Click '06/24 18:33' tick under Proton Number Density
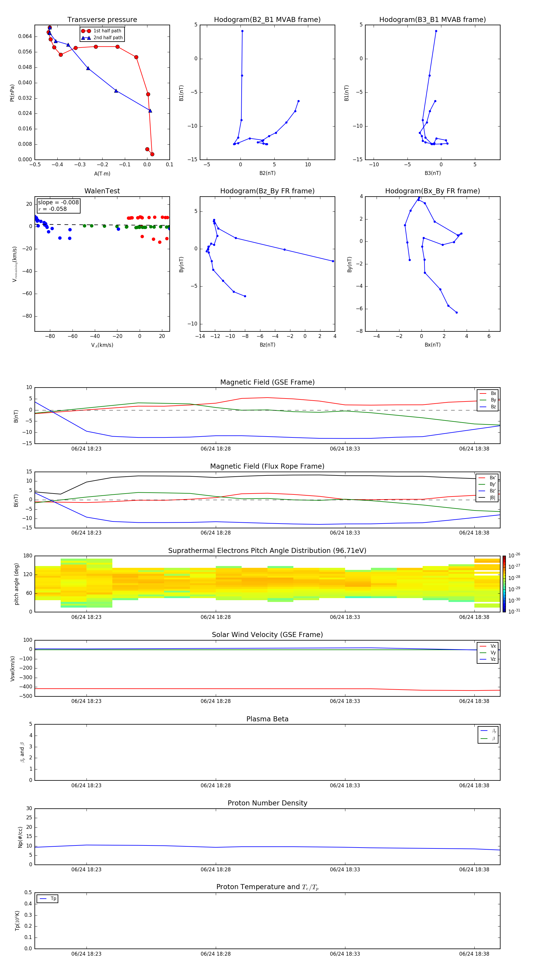The width and height of the screenshot is (535, 980). 345,870
